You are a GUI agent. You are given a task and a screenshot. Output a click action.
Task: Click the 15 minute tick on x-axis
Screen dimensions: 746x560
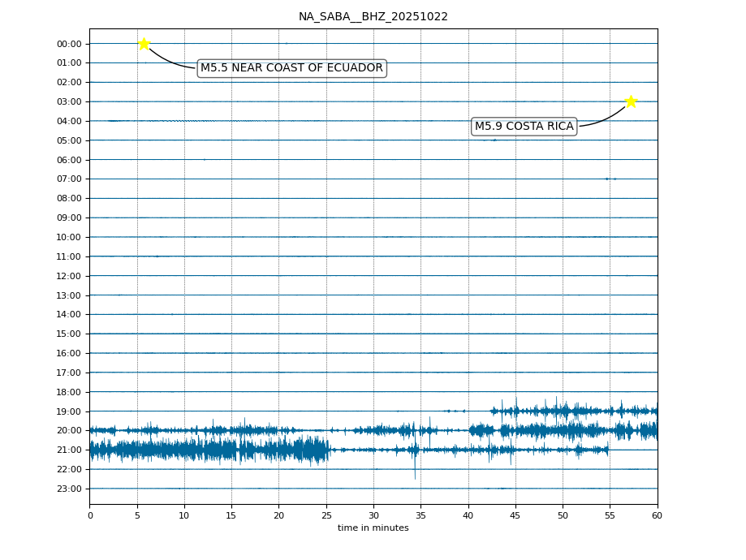(231, 515)
